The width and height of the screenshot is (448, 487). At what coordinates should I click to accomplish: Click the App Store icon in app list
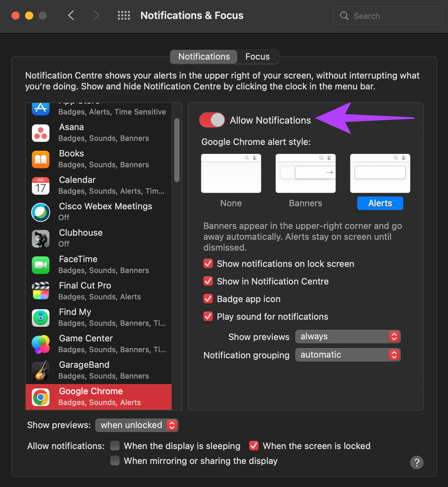click(41, 109)
